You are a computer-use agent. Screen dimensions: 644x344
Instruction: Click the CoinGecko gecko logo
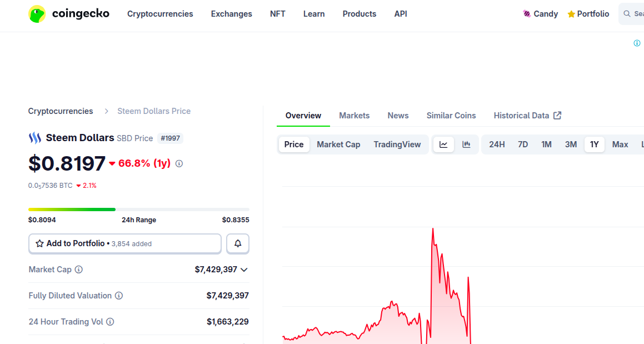[37, 14]
